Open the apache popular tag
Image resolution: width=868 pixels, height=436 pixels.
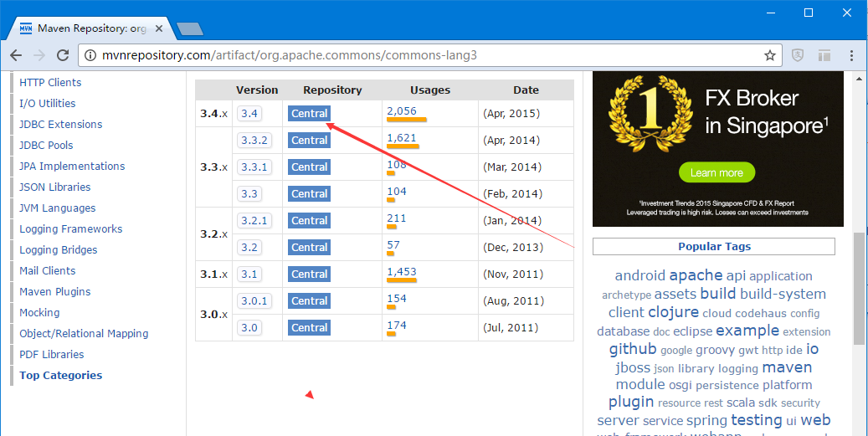click(696, 275)
